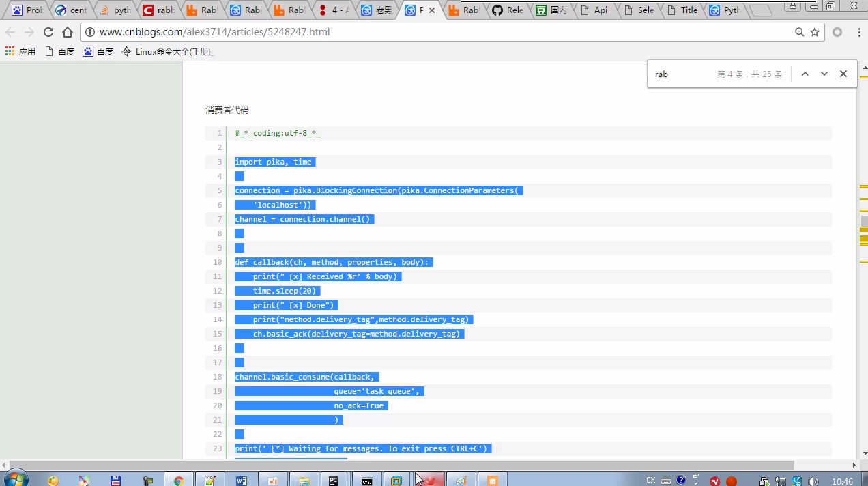The height and width of the screenshot is (486, 868).
Task: Click the help question mark tray icon
Action: pyautogui.click(x=680, y=481)
